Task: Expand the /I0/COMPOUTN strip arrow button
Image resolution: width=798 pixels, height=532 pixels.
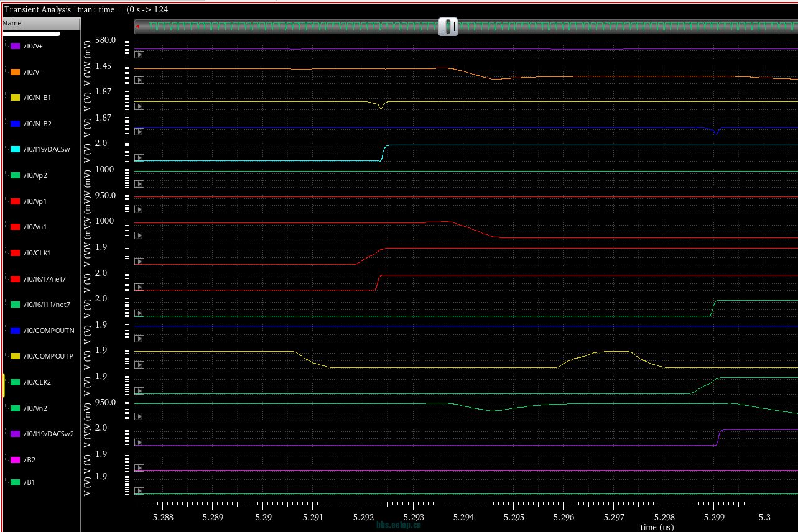Action: (139, 339)
